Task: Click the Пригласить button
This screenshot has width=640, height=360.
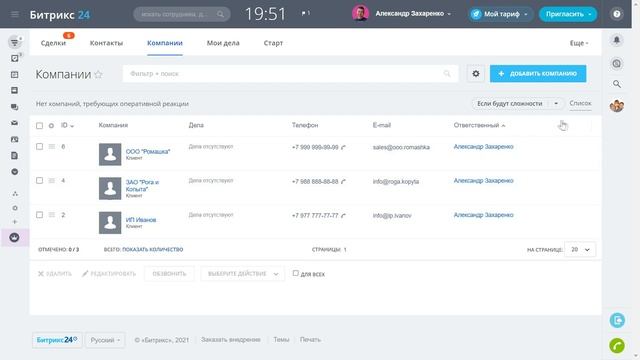Action: [568, 14]
